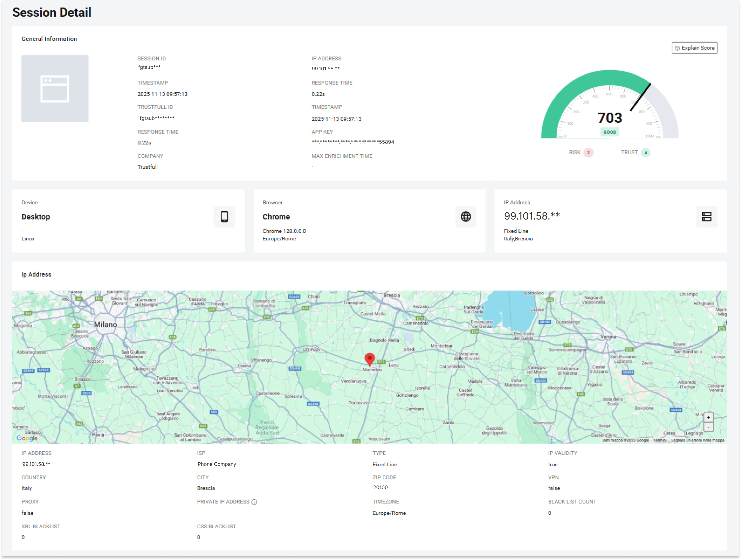Click the GOOD score label
The image size is (741, 560).
(x=609, y=132)
